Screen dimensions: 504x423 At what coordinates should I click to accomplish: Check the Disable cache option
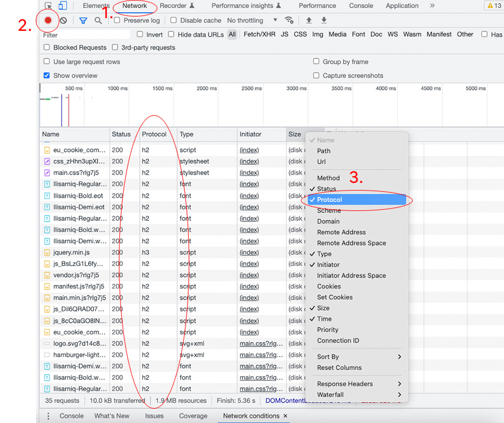click(174, 20)
